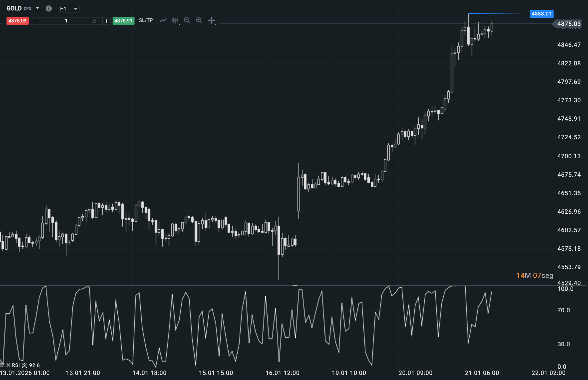Open the instrument info icon

coord(48,8)
